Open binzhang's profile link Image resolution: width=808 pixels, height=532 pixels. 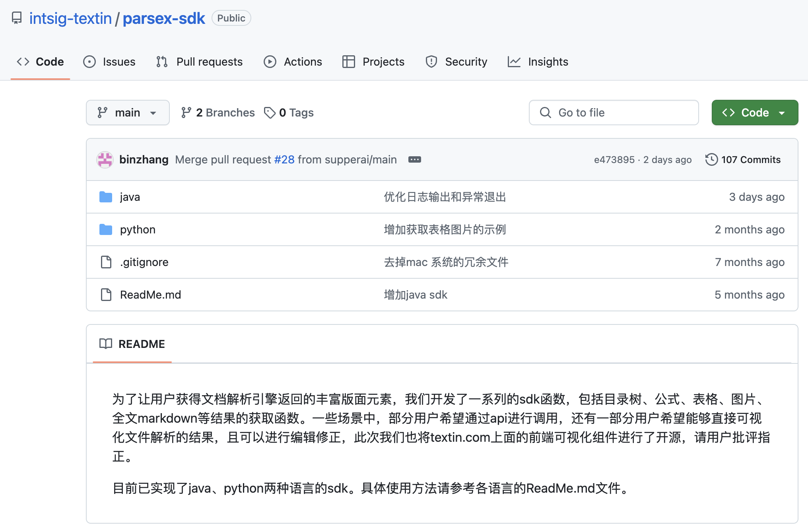[x=144, y=159]
